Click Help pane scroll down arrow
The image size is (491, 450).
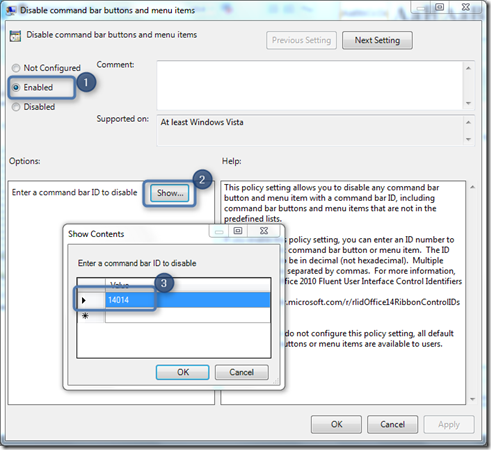tap(472, 399)
